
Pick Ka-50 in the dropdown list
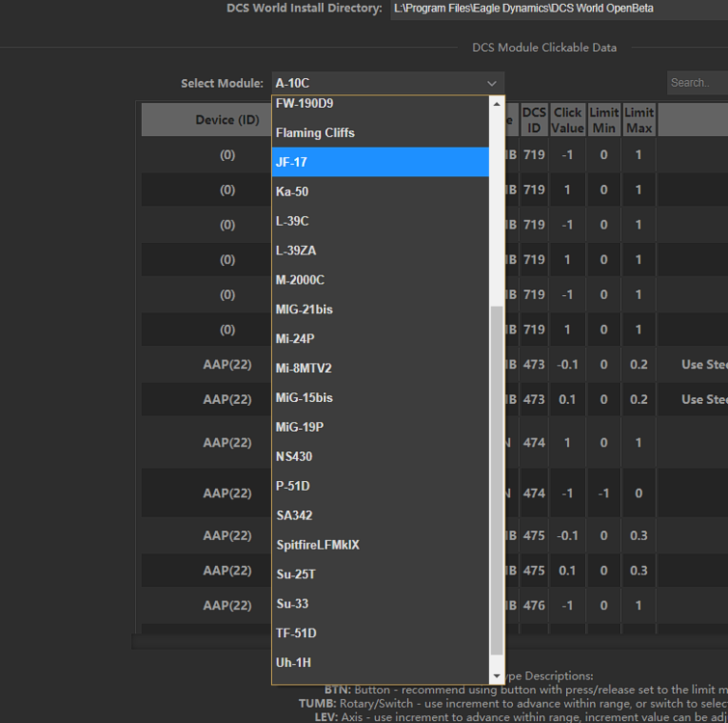coord(380,191)
